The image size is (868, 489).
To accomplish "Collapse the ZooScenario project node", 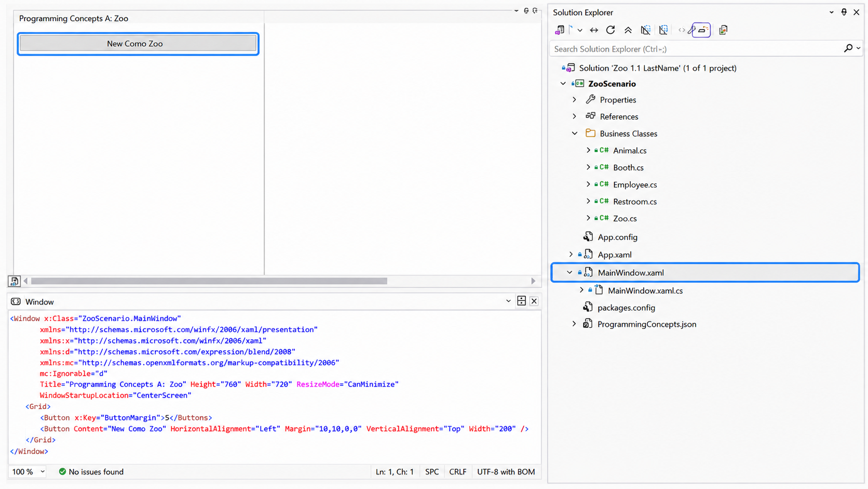I will [x=563, y=84].
